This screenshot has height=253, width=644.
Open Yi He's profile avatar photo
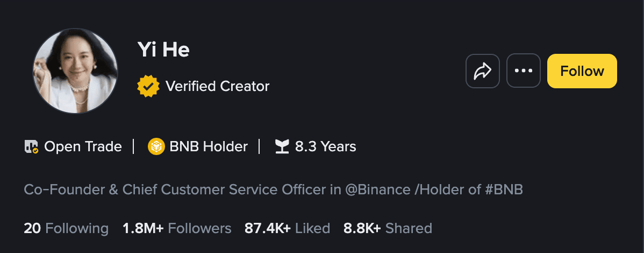coord(75,71)
